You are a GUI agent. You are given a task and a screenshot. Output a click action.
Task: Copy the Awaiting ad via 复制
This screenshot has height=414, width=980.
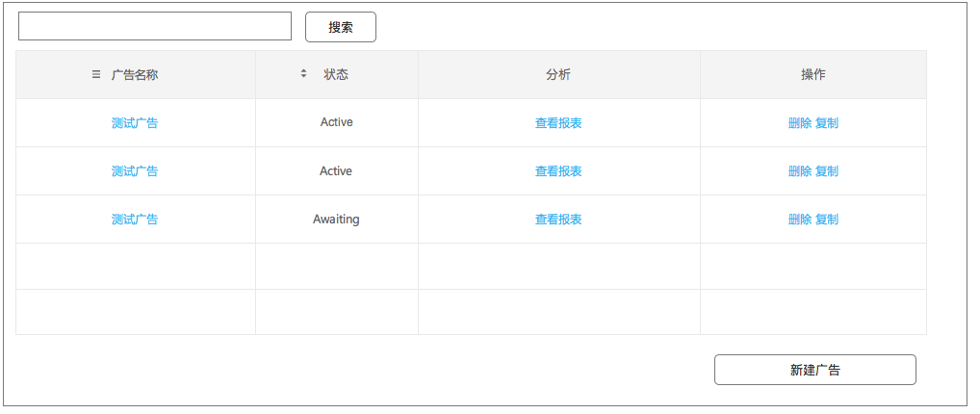[827, 220]
